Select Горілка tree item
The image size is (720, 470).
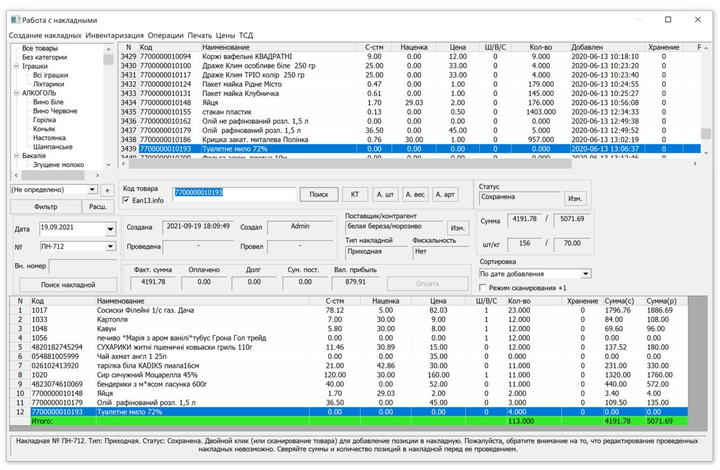45,120
